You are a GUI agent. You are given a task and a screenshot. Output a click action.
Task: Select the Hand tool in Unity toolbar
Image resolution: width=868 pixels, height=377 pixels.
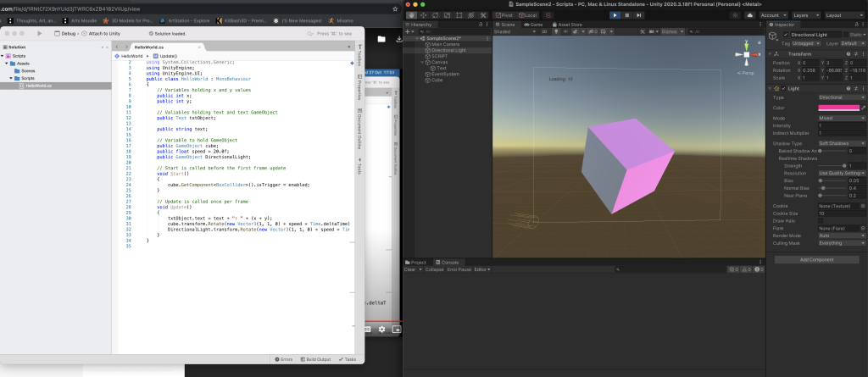(x=411, y=15)
